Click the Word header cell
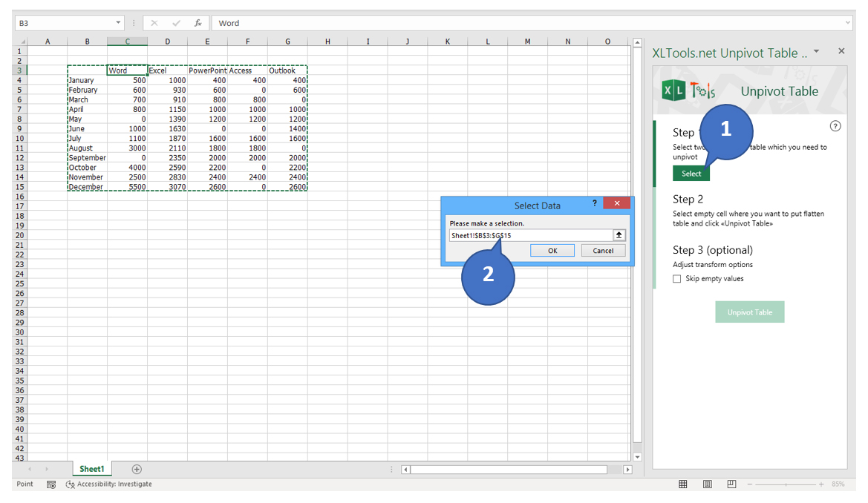868x503 pixels. (127, 70)
